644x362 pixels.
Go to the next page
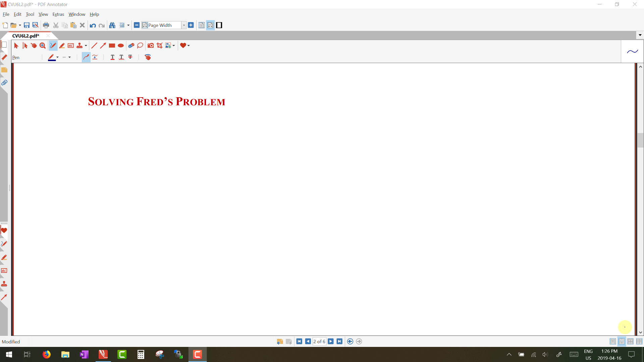pos(331,342)
